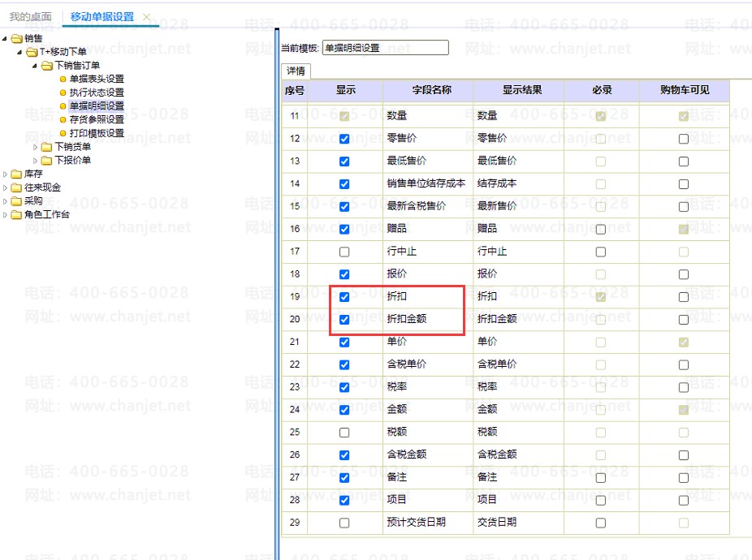Click the 角色工作台 folder icon
Viewport: 752px width, 560px height.
17,214
